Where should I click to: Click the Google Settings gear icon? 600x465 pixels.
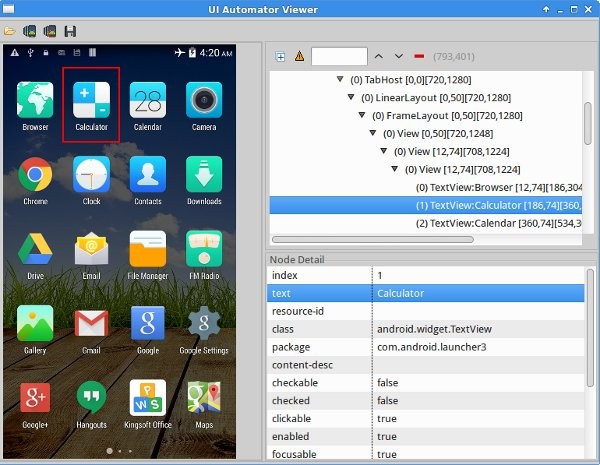(204, 323)
